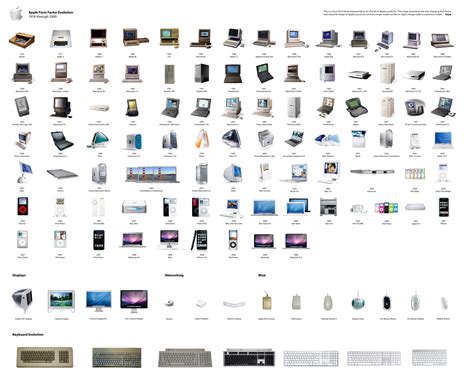Select the small white AirPort Express

click(201, 303)
